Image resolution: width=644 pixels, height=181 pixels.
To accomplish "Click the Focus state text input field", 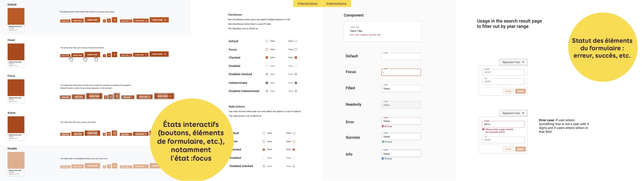I will click(x=401, y=72).
